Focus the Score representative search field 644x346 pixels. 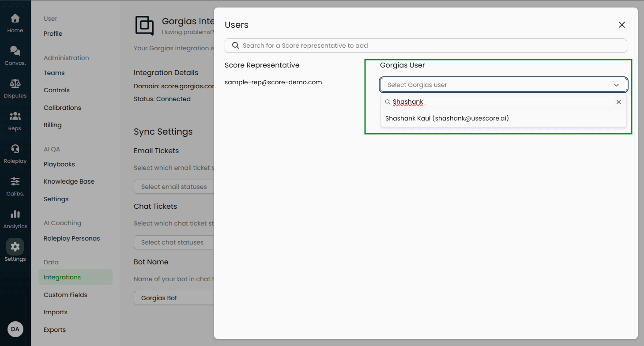coord(426,45)
